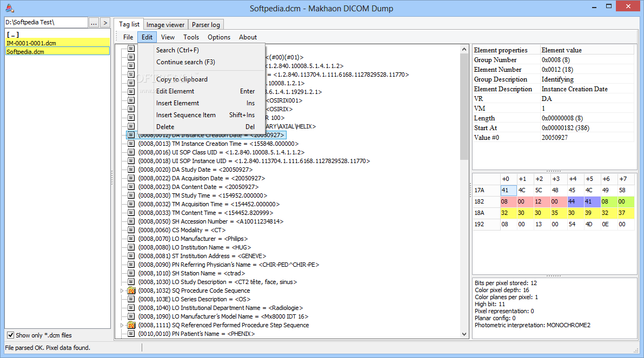
Task: Click the element icon beside Institution Address
Action: coord(131,255)
